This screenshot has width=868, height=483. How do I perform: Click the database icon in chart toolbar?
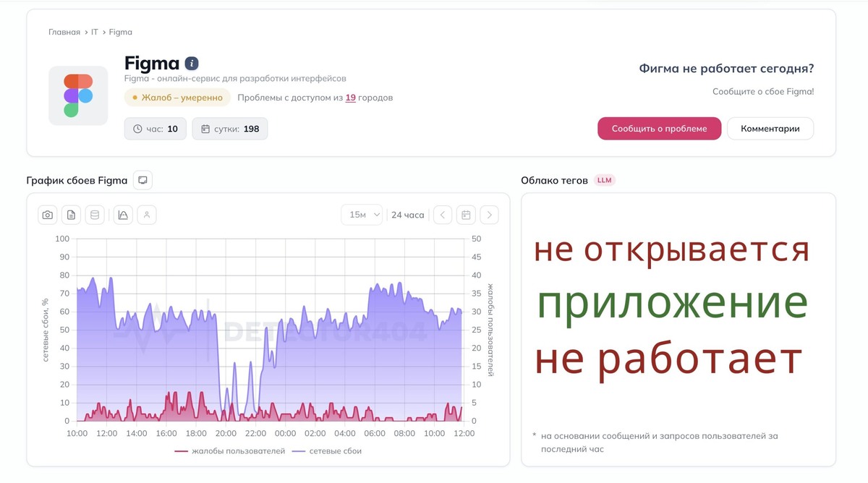click(95, 215)
